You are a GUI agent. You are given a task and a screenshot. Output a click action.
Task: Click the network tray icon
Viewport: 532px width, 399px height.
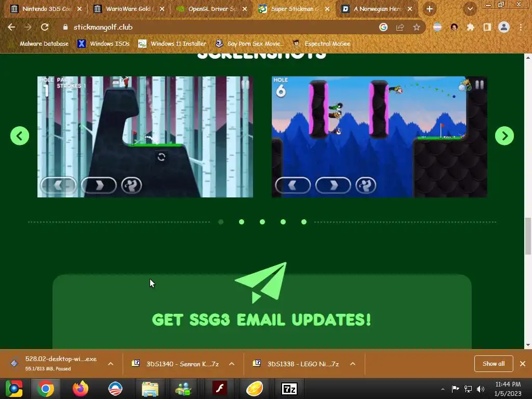tap(468, 389)
